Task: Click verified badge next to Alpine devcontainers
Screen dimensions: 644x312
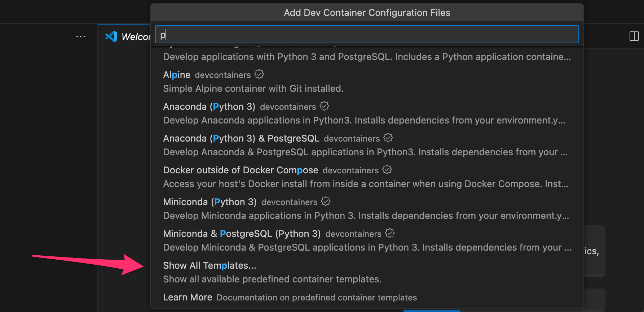Action: [259, 74]
